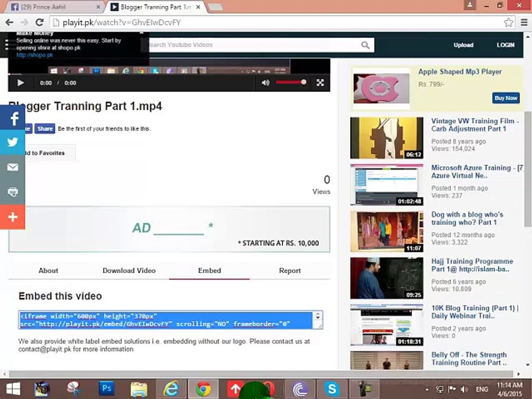This screenshot has width=532, height=399.
Task: Click the Upload link
Action: pyautogui.click(x=463, y=45)
